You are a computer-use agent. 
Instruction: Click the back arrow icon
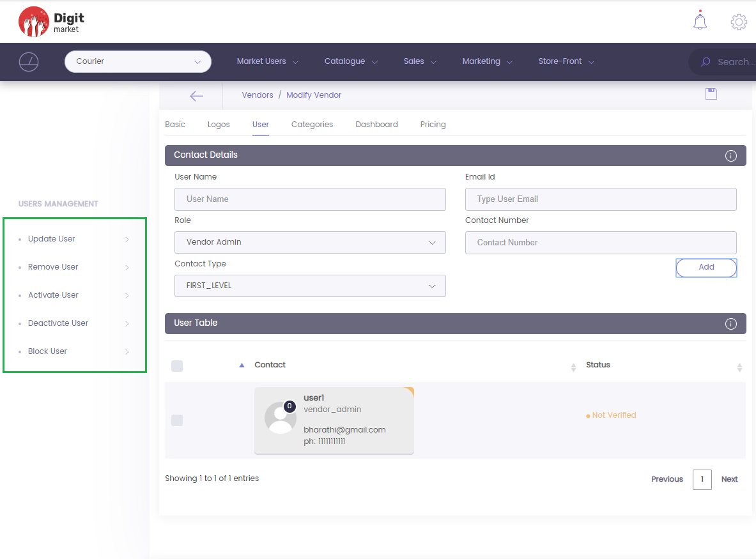(x=196, y=96)
